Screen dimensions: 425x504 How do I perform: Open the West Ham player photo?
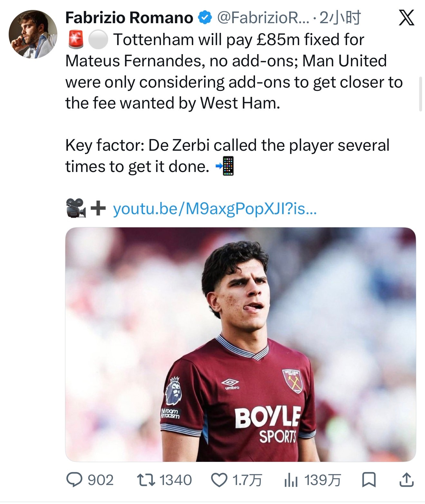coord(241,344)
